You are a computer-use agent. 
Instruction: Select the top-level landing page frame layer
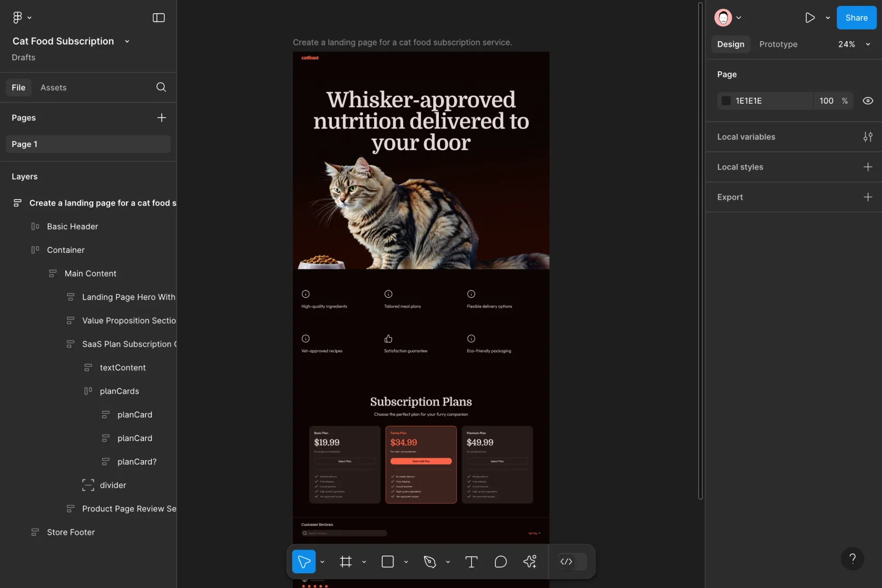tap(103, 203)
